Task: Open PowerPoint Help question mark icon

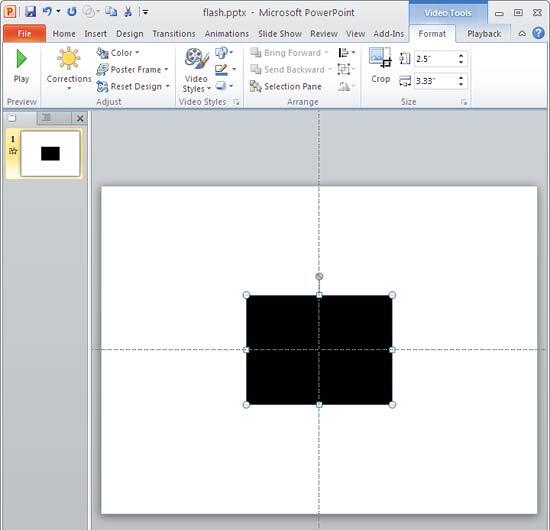Action: (538, 33)
